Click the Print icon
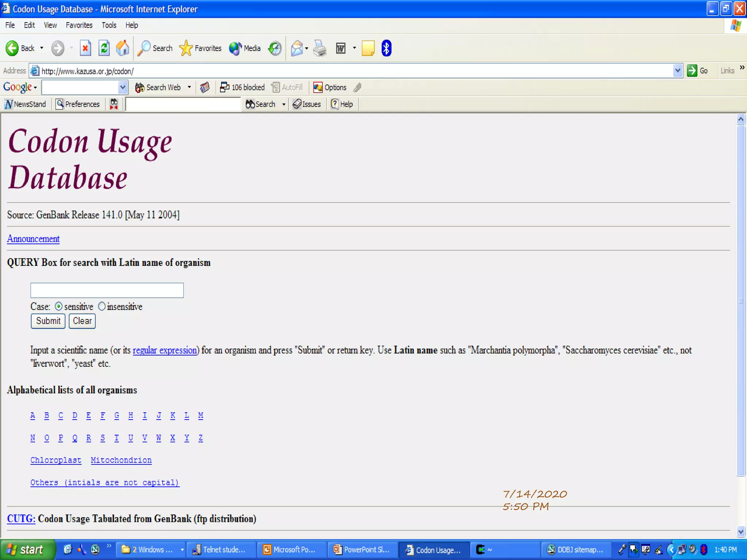This screenshot has height=560, width=747. (x=320, y=48)
